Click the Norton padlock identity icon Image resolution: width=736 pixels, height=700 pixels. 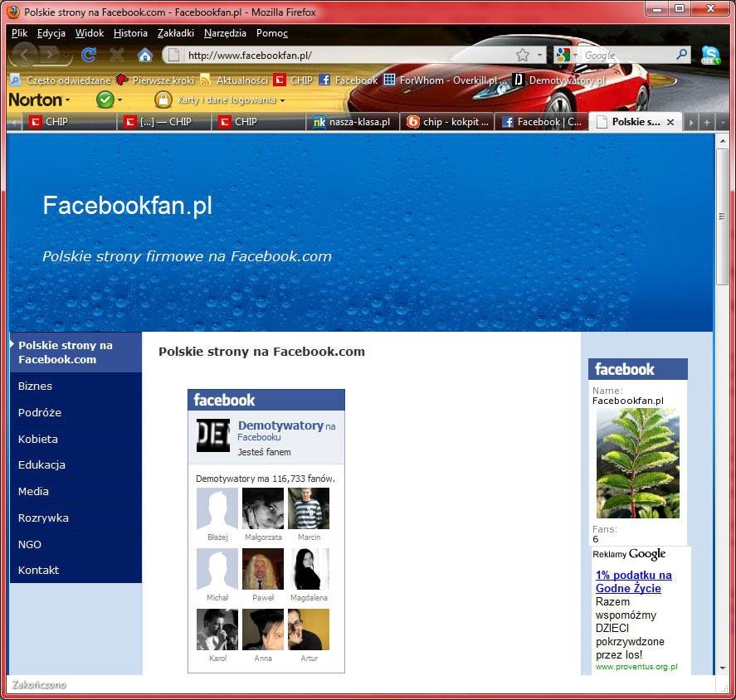163,100
